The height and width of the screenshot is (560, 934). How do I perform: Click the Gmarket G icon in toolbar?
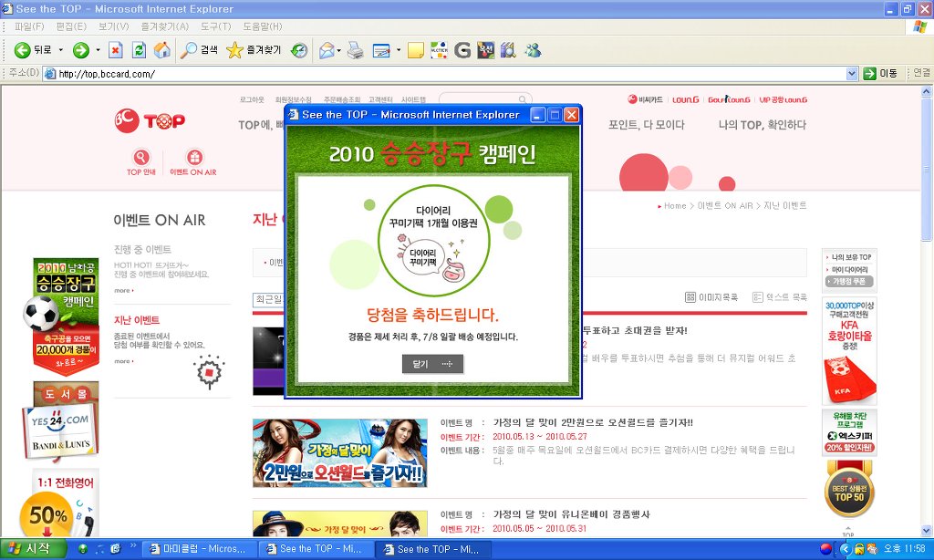[462, 50]
